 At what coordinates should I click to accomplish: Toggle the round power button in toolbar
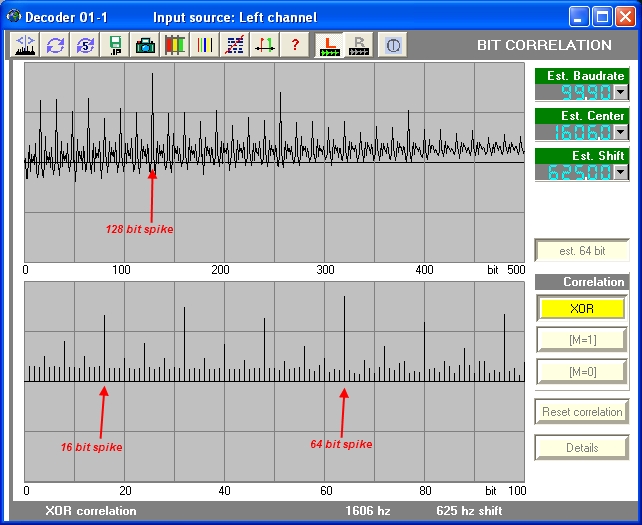pos(393,45)
